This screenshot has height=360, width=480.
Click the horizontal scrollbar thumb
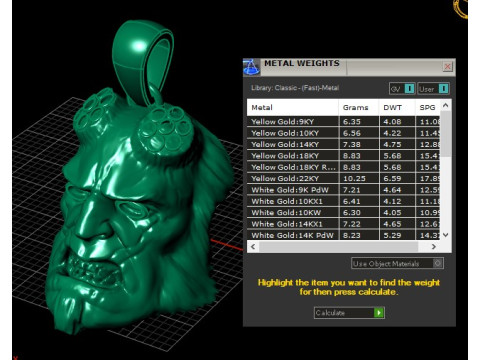[338, 246]
